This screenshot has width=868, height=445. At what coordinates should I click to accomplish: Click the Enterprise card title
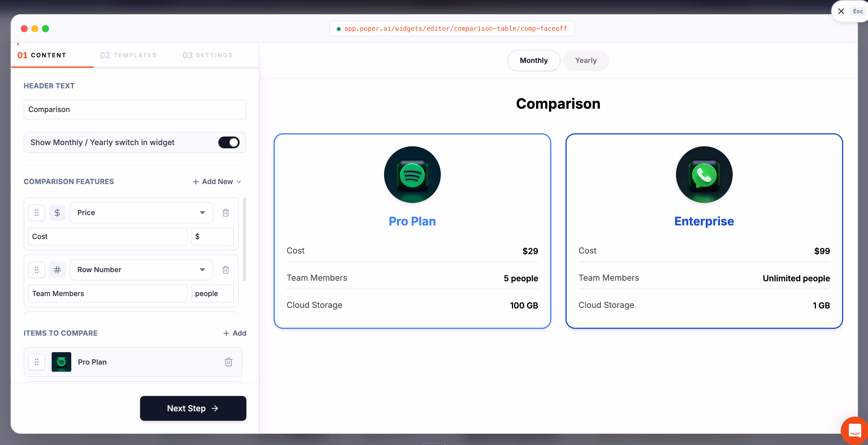point(704,221)
